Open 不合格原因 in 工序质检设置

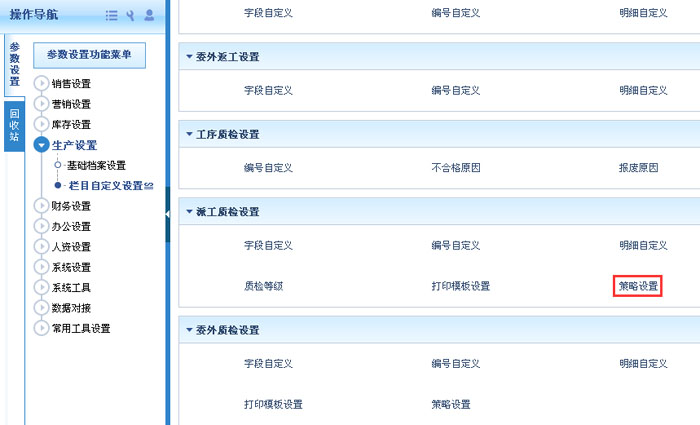point(456,168)
